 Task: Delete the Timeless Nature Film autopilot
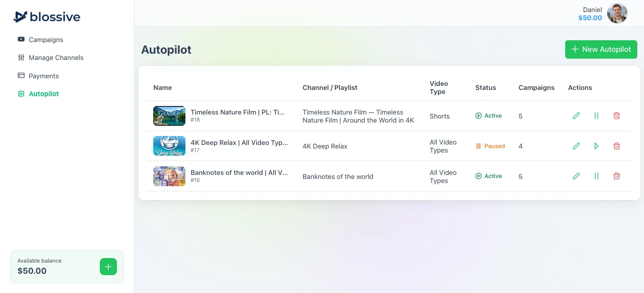(617, 116)
